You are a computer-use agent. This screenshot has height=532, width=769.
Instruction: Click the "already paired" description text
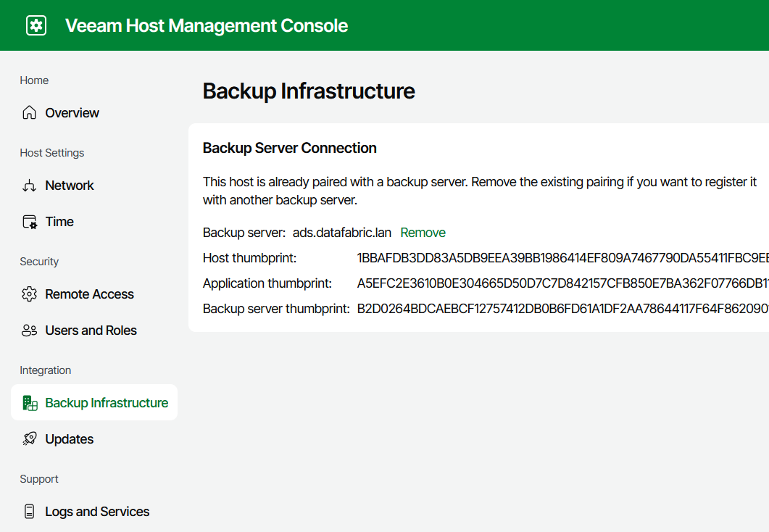click(x=480, y=191)
